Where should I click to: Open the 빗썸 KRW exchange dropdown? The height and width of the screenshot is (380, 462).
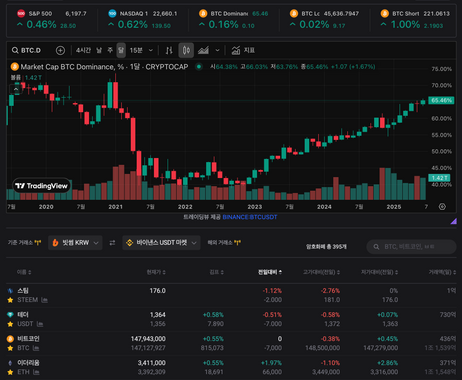coord(75,243)
